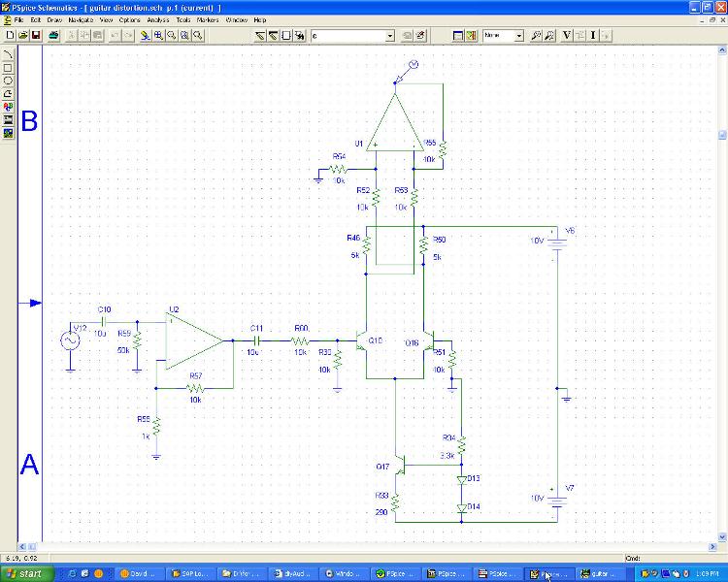Click the Simulate icon
This screenshot has height=582, width=728.
click(x=471, y=35)
